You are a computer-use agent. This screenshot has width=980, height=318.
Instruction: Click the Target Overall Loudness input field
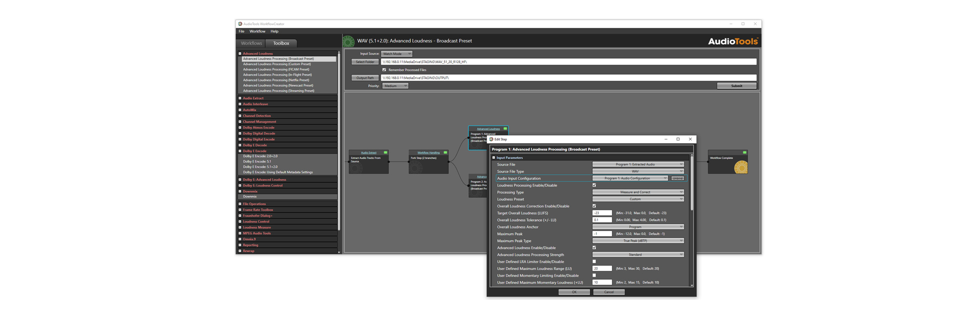click(602, 213)
